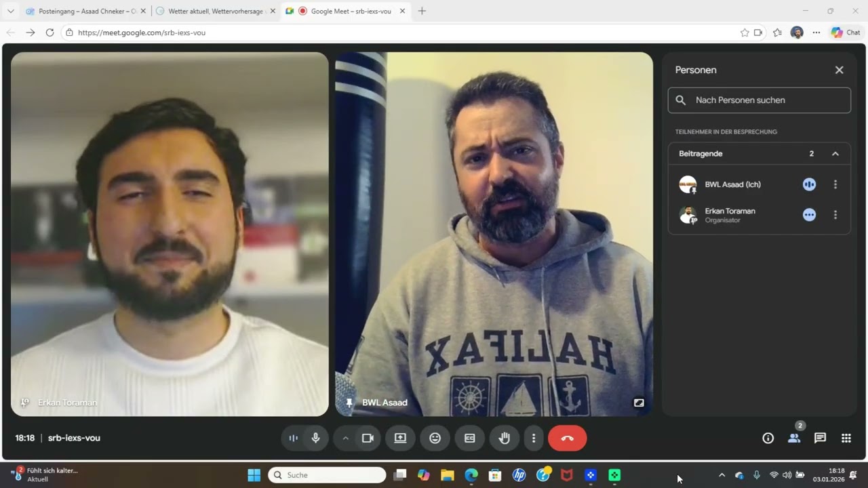
Task: Open the chat with everyone icon
Action: (x=820, y=438)
